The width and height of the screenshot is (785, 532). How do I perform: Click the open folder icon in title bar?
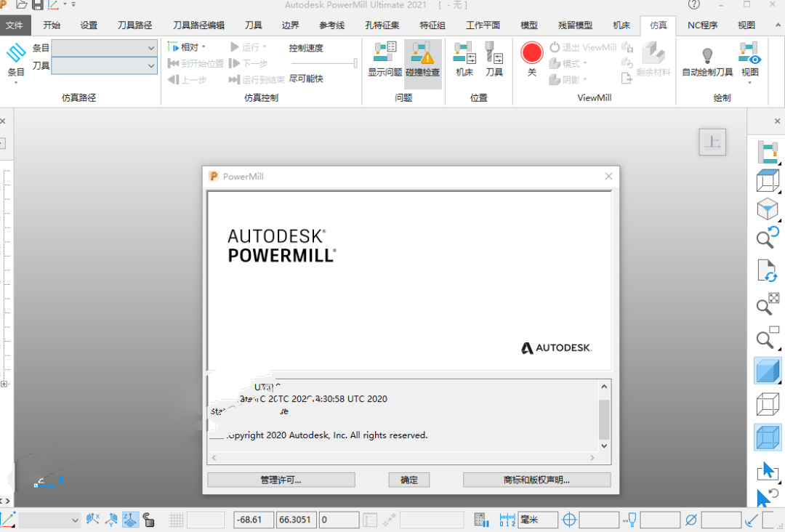22,4
